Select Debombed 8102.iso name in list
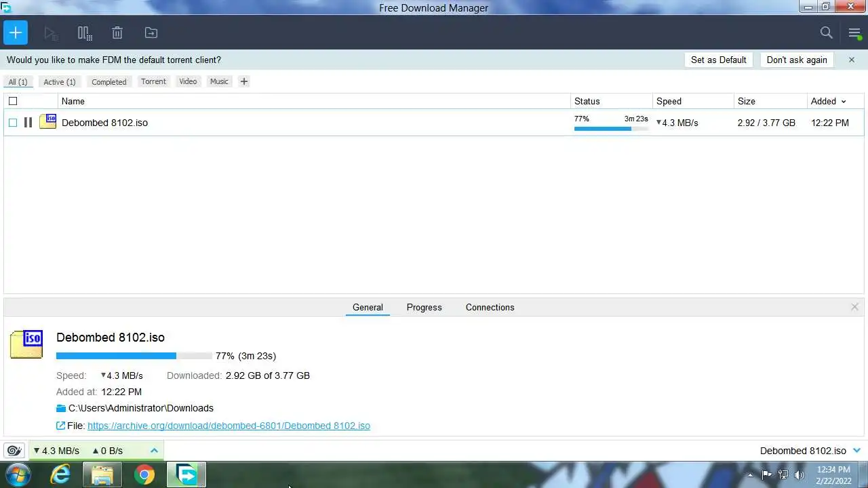 (104, 123)
